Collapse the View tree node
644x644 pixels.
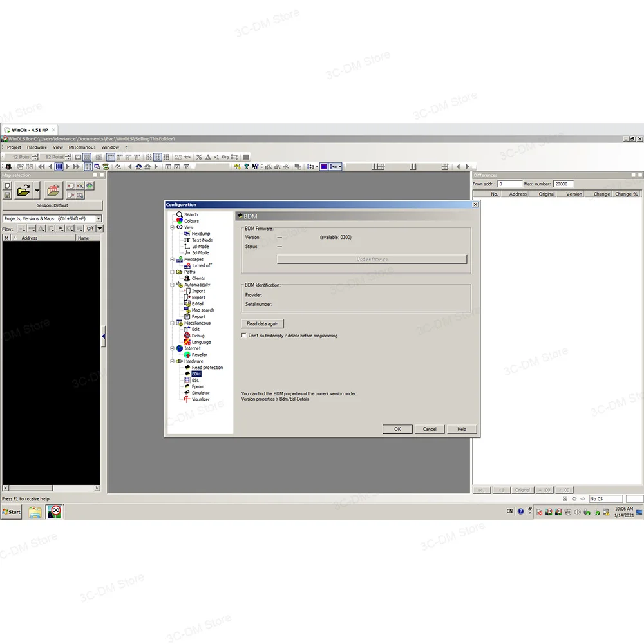(x=173, y=227)
